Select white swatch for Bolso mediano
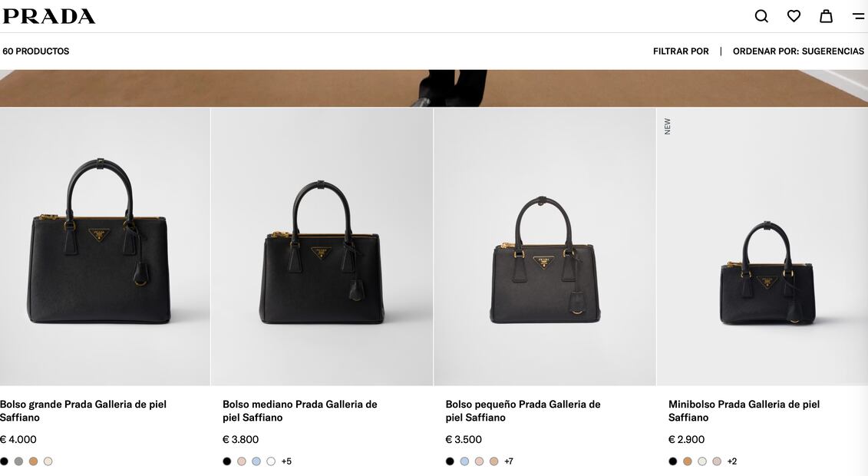The image size is (868, 476). (x=271, y=461)
